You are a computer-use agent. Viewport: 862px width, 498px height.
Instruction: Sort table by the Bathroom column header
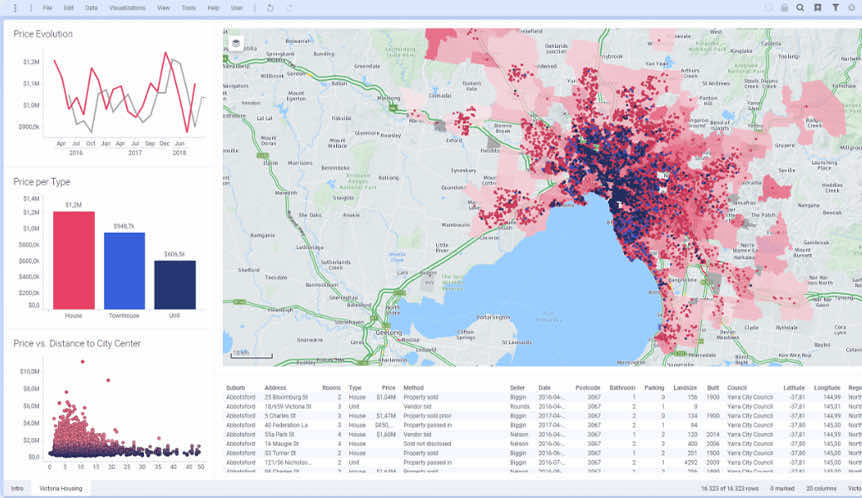pos(622,388)
